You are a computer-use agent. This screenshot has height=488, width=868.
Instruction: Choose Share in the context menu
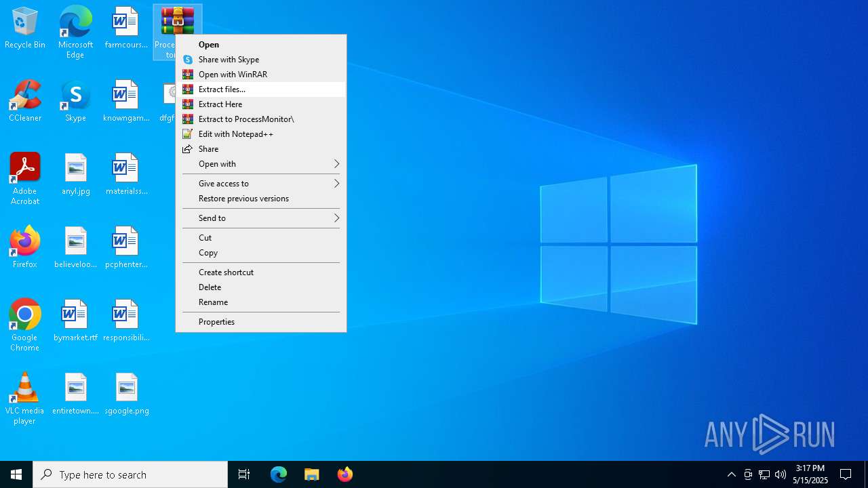[261, 149]
